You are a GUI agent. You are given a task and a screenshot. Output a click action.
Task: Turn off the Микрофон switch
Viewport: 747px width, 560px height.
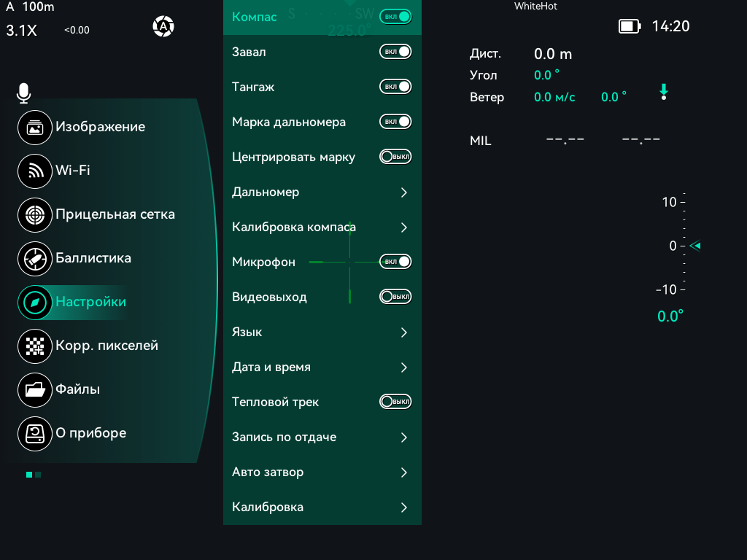pyautogui.click(x=395, y=262)
